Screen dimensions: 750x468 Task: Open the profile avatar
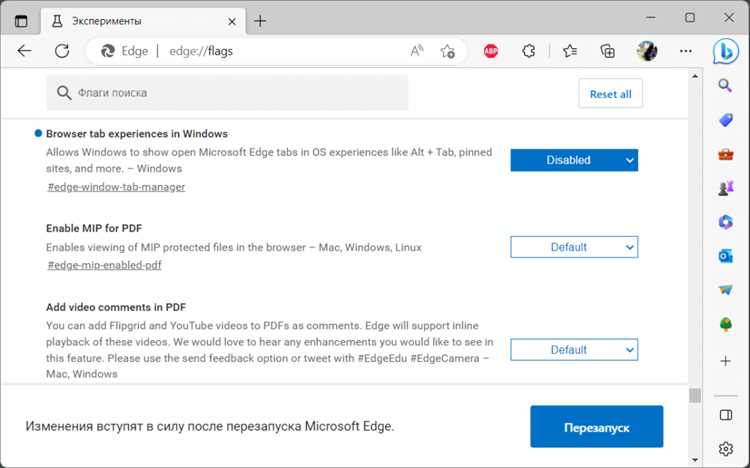(647, 51)
